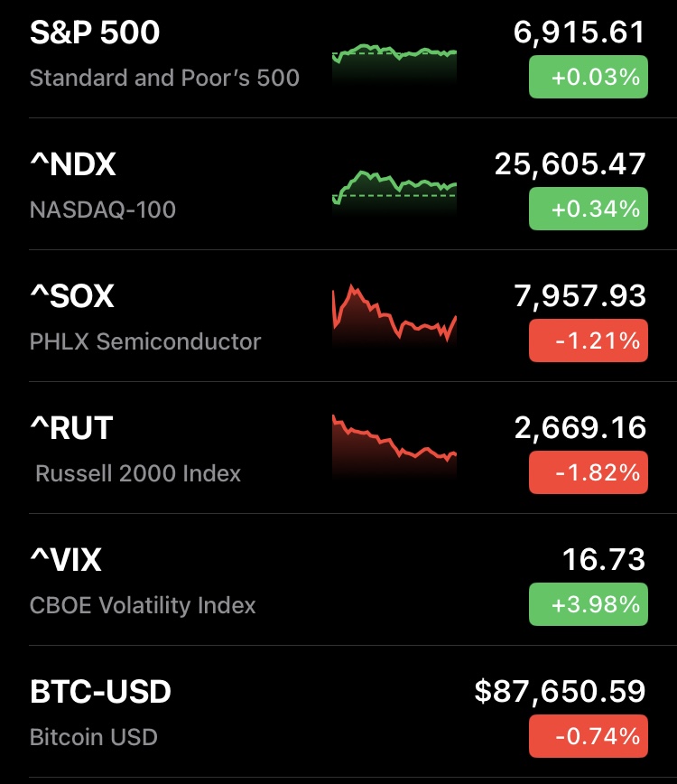Tap the CBOE Volatility Index label
677x784 pixels.
click(143, 605)
